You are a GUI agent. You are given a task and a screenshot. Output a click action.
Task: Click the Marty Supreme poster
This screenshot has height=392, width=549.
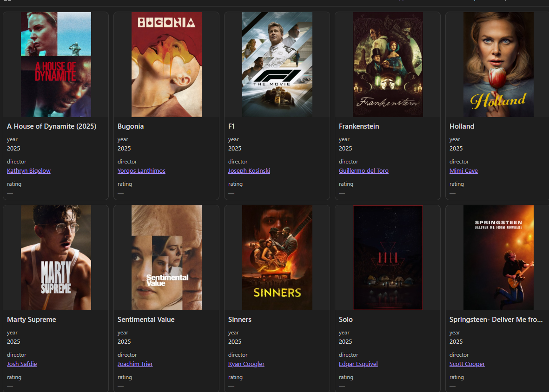[x=55, y=258]
